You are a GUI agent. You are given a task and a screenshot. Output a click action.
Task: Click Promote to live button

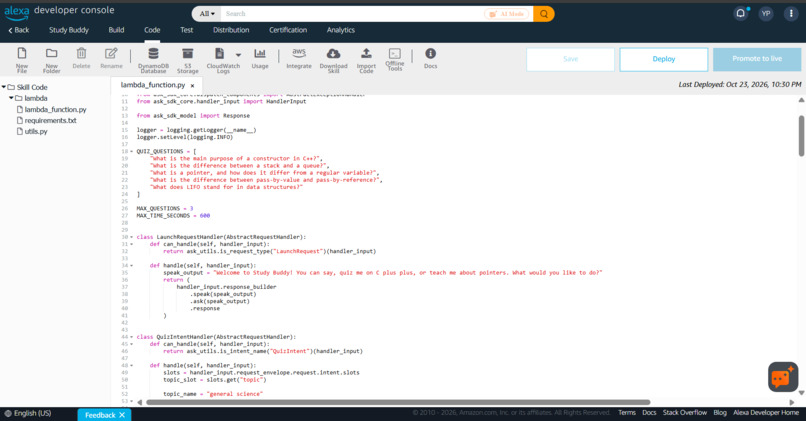coord(757,59)
